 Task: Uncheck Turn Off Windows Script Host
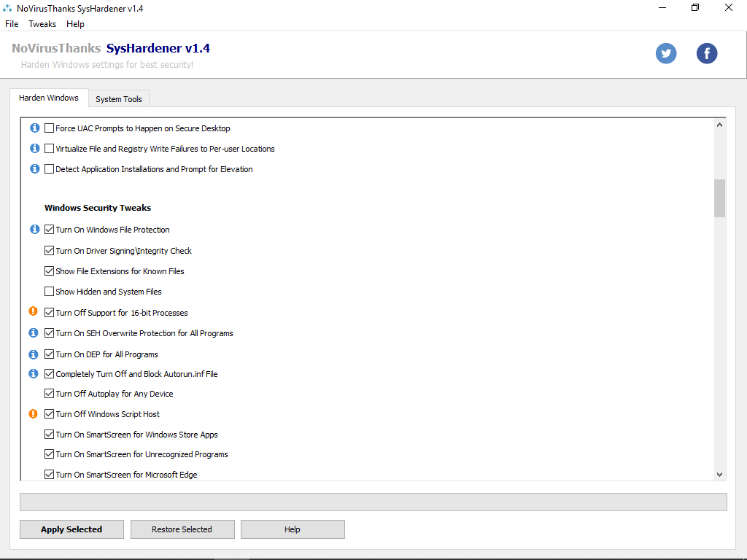tap(49, 414)
